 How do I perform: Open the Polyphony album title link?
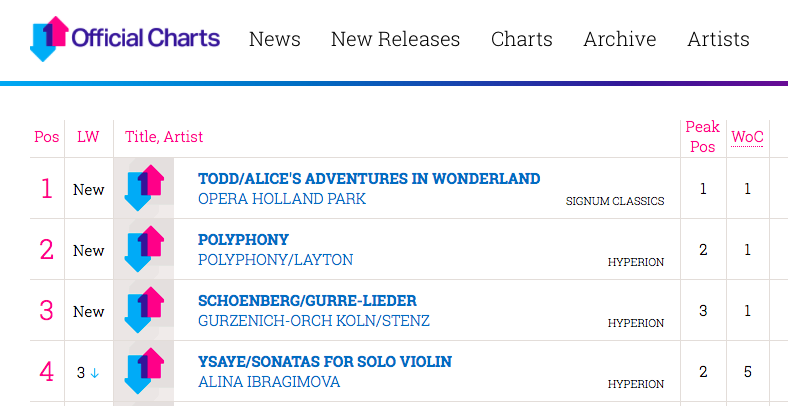tap(243, 240)
